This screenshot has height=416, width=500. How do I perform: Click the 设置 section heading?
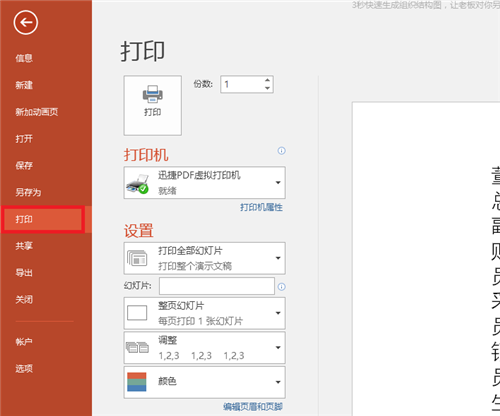click(x=139, y=230)
